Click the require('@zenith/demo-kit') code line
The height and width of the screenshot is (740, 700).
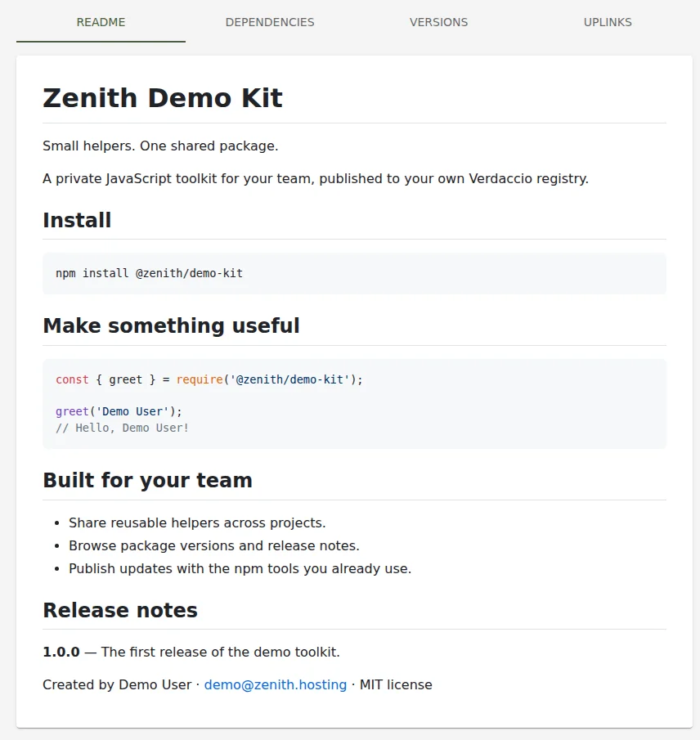coord(209,379)
